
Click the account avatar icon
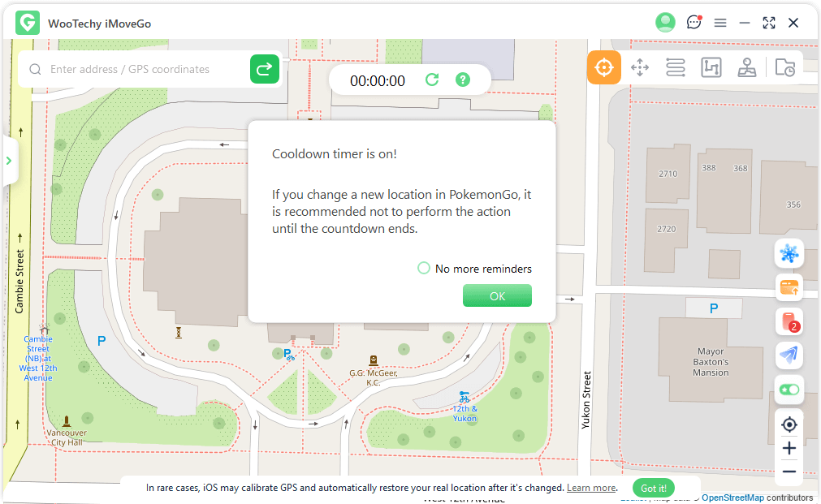coord(665,22)
